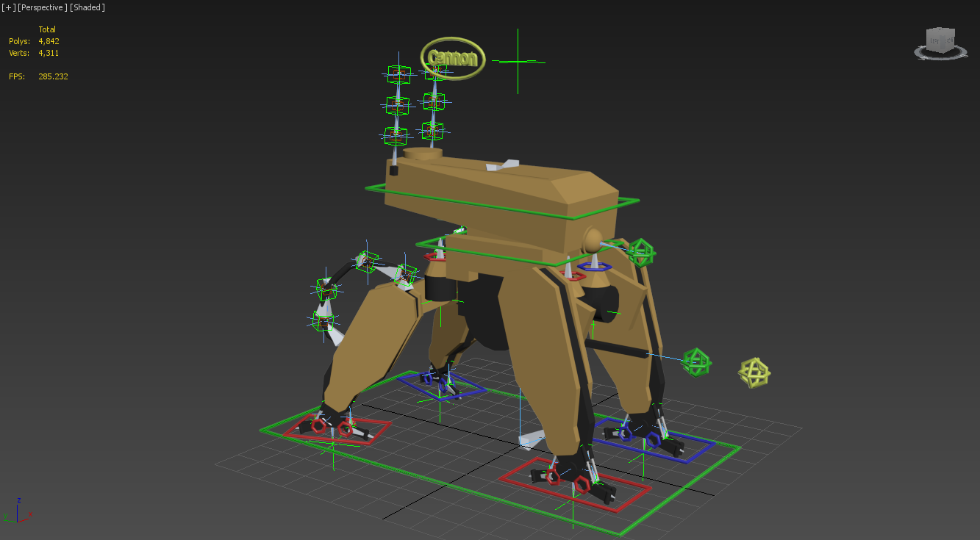Select the middle green box on the left antenna
Image resolution: width=980 pixels, height=540 pixels.
coord(398,106)
